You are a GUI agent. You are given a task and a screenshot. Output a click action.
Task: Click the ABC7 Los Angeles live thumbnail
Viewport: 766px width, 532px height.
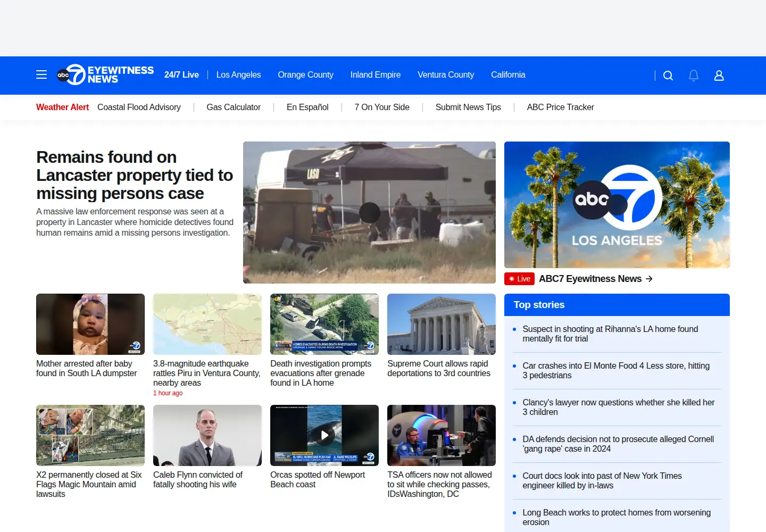point(617,205)
